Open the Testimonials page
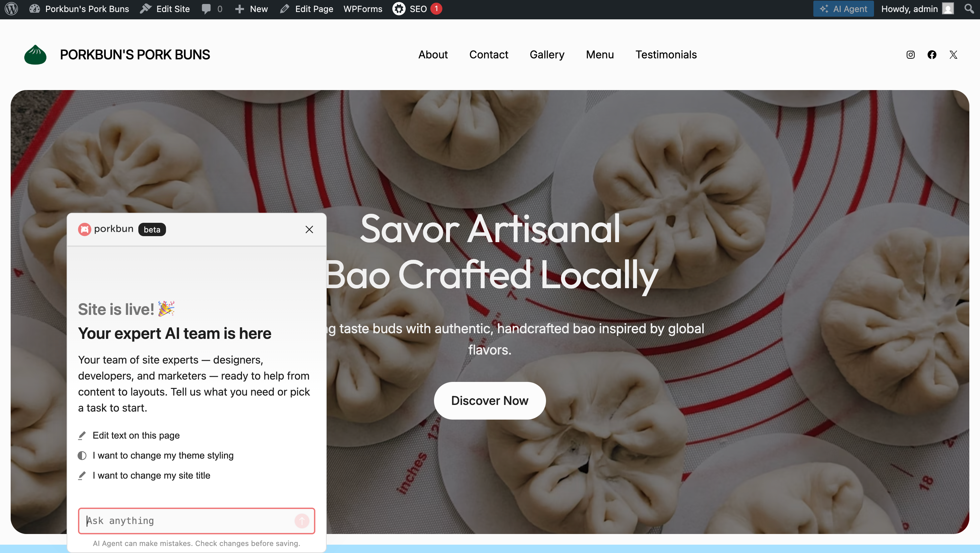 666,55
